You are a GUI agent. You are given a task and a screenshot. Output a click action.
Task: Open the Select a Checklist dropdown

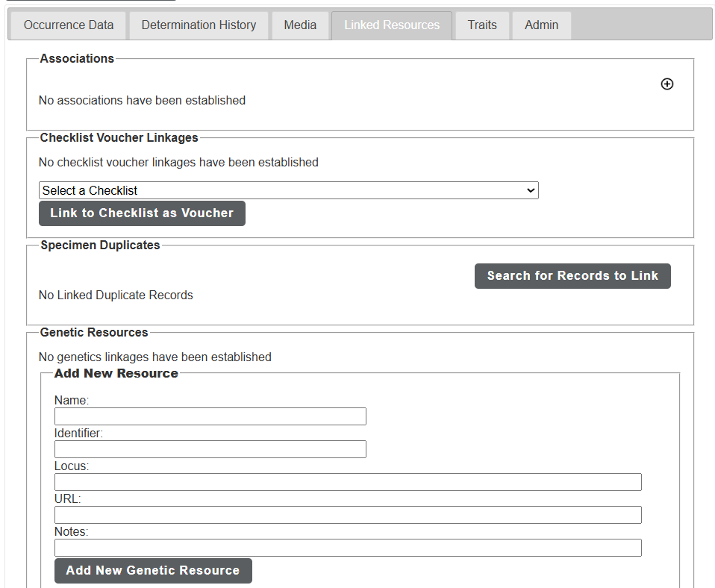[x=288, y=190]
